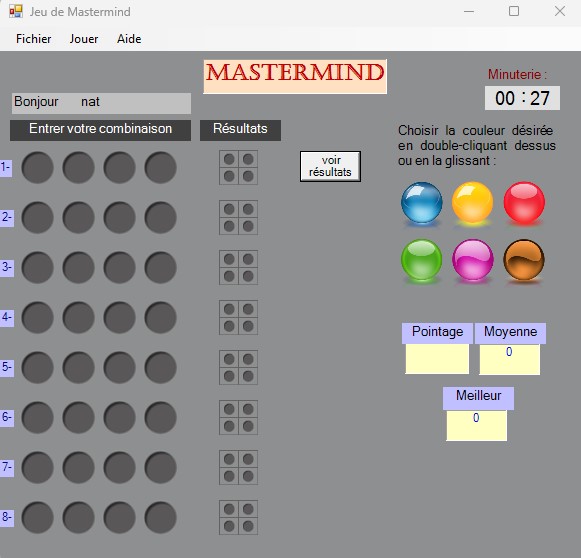Click the row label 8-

pyautogui.click(x=6, y=518)
